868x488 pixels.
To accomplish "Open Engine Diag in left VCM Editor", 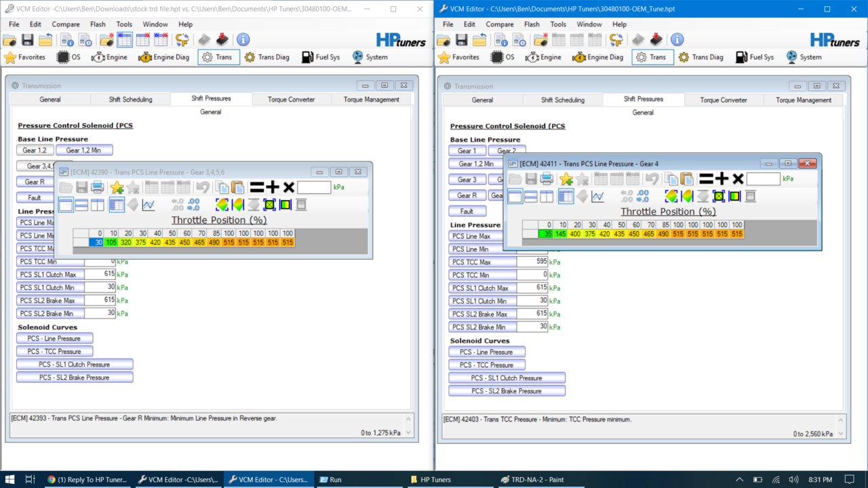I will click(165, 57).
